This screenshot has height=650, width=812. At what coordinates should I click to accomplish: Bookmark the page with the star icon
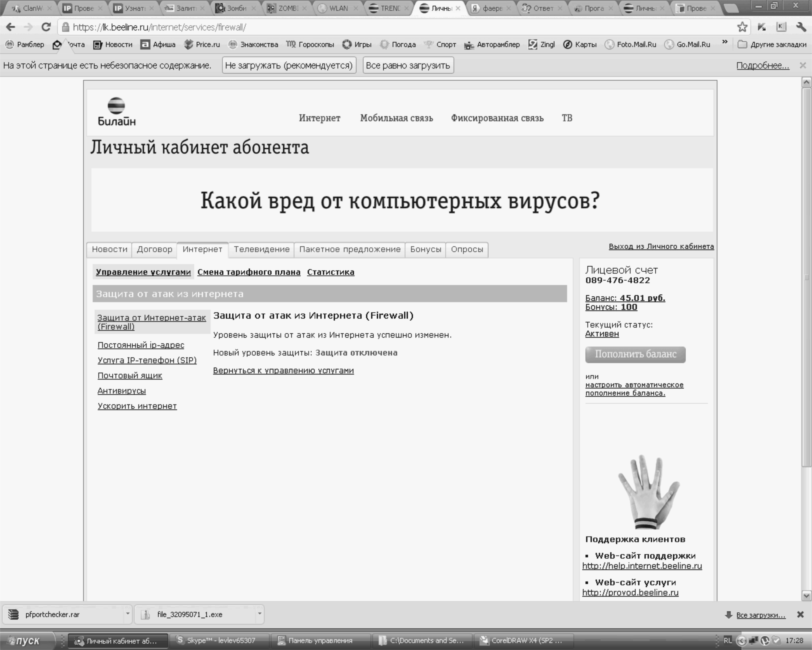point(742,27)
